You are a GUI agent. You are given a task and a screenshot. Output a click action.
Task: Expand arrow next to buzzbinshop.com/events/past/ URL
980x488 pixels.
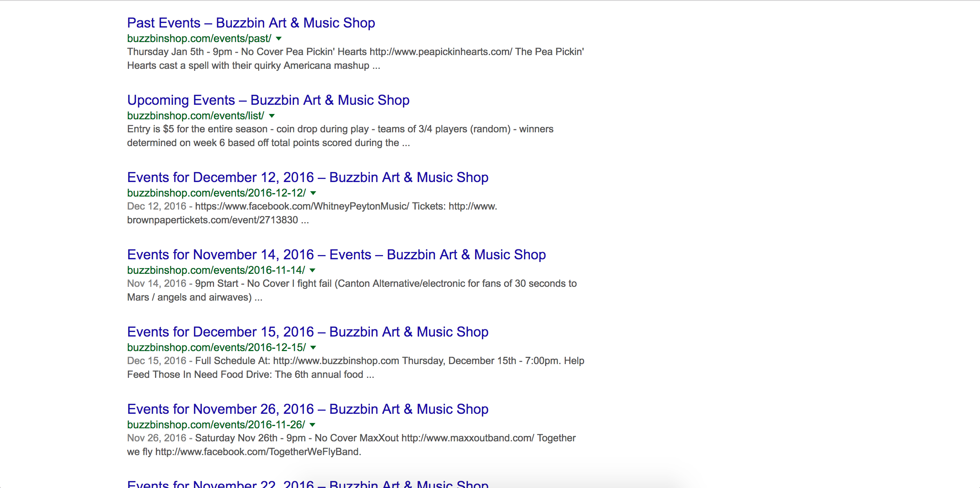pyautogui.click(x=279, y=39)
